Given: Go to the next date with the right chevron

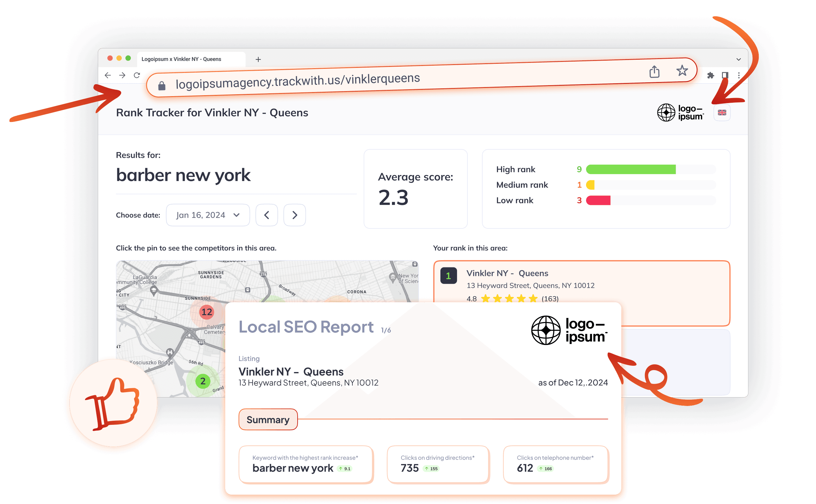Looking at the screenshot, I should click(294, 215).
